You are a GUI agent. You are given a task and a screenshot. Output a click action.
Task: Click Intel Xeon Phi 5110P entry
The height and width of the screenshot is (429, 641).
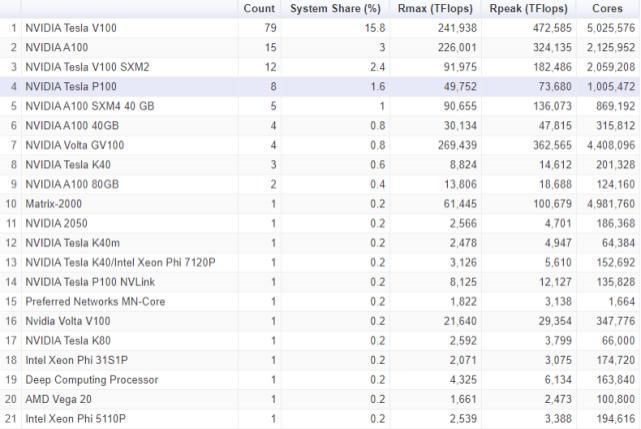[x=320, y=419]
